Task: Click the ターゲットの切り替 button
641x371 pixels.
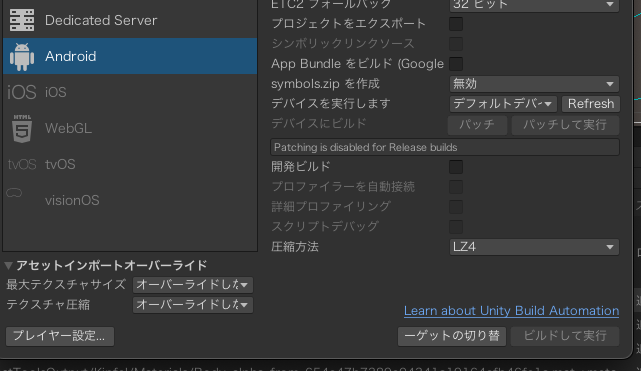Action: [x=452, y=336]
